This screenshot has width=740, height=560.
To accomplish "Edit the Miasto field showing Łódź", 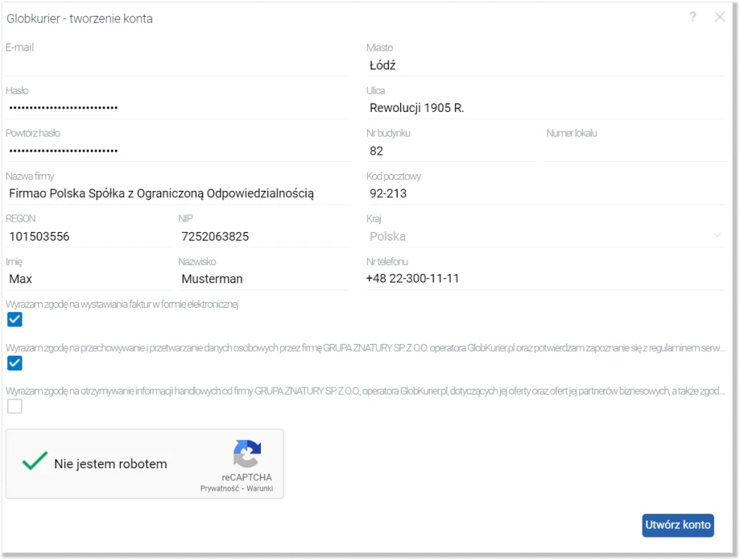I will click(x=546, y=65).
